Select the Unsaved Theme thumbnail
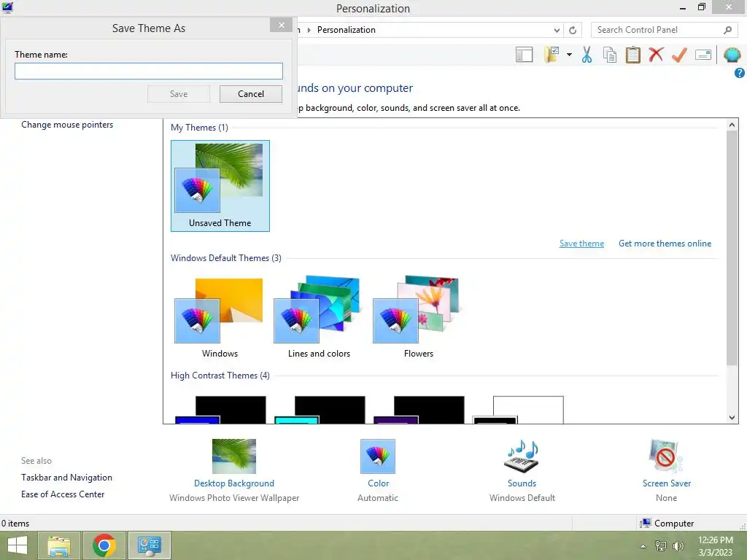Viewport: 747px width, 560px height. pos(220,186)
